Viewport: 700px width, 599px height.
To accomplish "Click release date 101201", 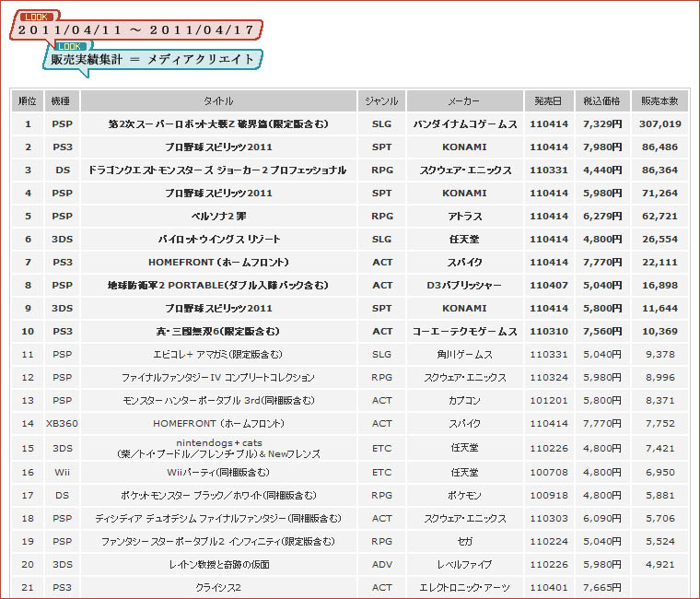I will coord(549,401).
